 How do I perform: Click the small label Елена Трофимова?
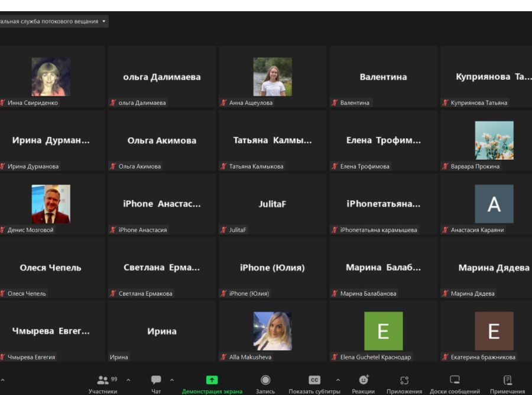click(x=365, y=166)
